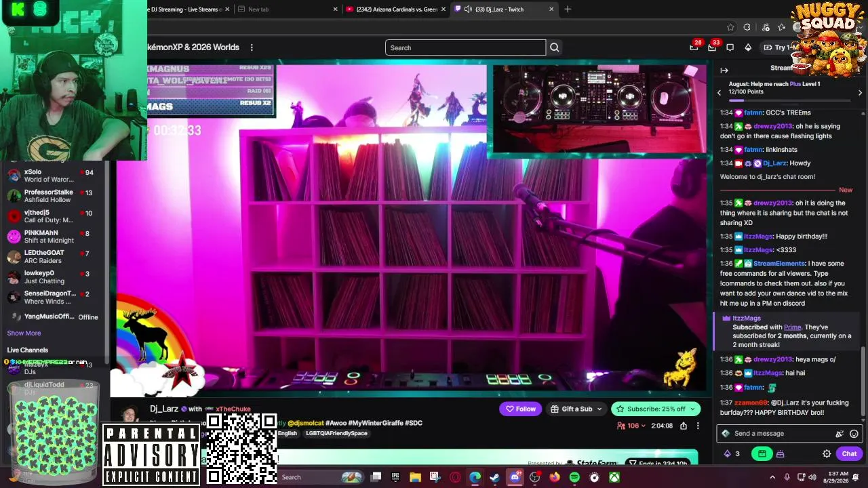The width and height of the screenshot is (868, 488).
Task: Click the LGBTQIAFriendlySpace tag
Action: (336, 434)
